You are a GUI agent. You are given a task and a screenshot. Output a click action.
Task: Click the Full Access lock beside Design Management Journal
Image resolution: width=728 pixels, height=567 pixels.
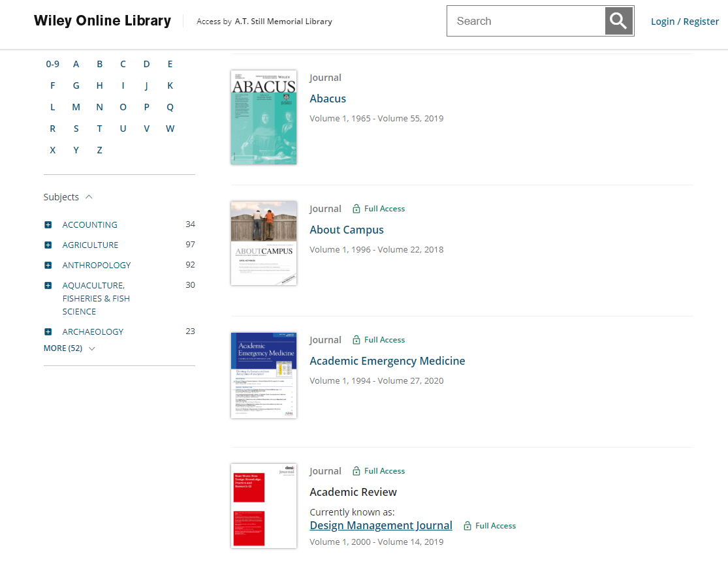467,525
